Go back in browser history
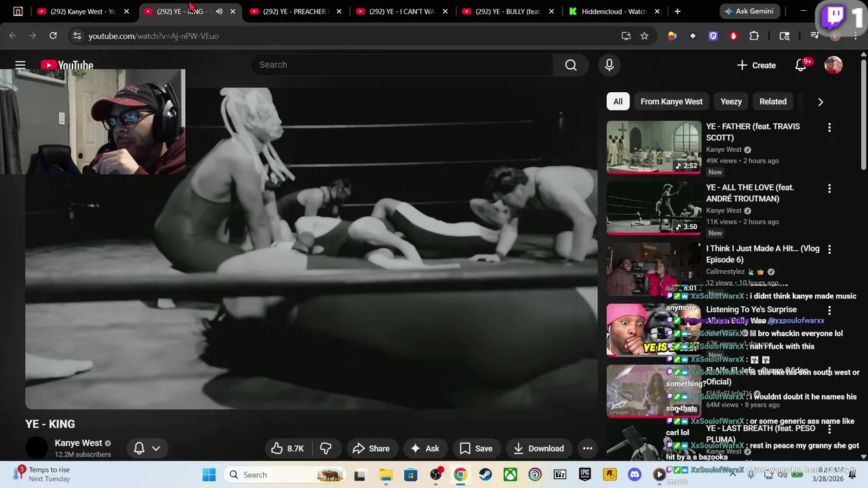 point(12,36)
